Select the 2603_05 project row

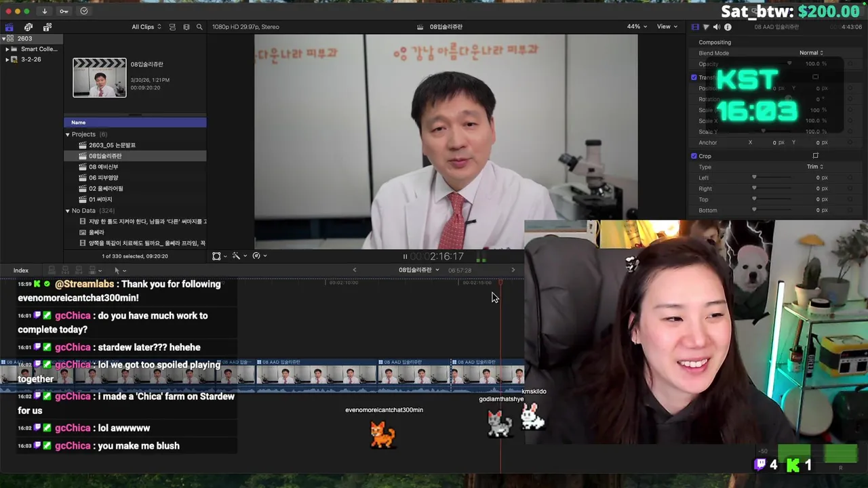135,145
